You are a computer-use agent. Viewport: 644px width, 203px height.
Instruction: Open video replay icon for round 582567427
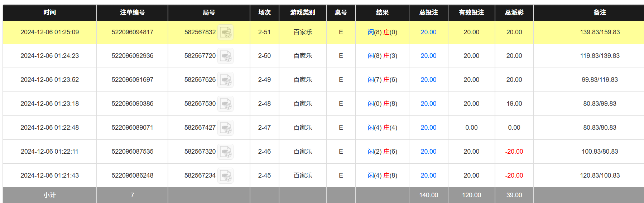coord(226,128)
